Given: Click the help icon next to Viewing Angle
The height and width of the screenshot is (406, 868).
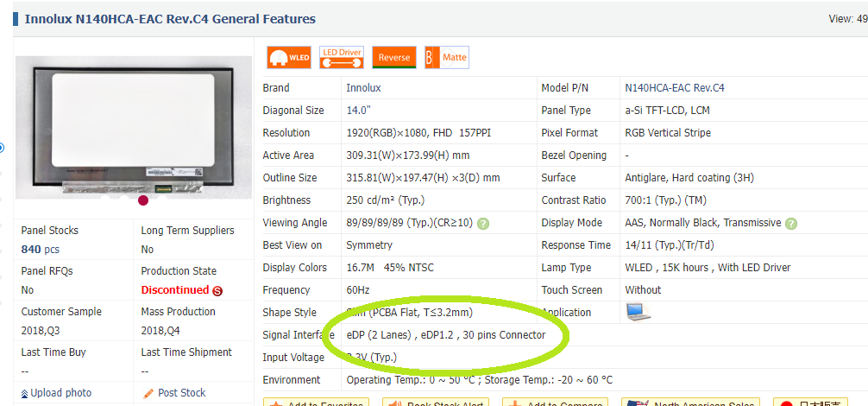Looking at the screenshot, I should 483,224.
